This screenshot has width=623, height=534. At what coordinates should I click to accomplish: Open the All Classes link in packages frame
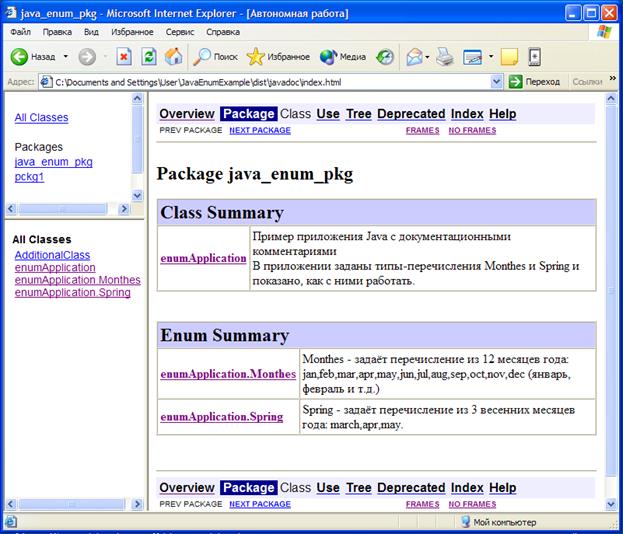point(41,118)
